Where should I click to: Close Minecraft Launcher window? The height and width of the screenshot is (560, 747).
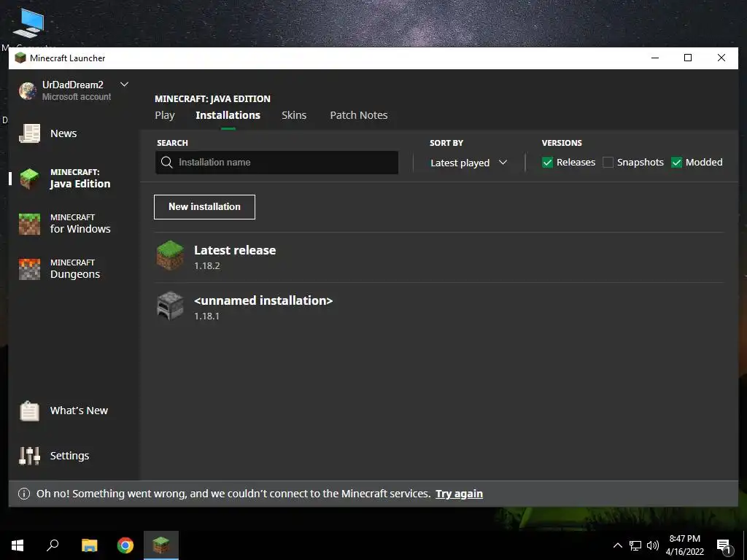tap(721, 58)
